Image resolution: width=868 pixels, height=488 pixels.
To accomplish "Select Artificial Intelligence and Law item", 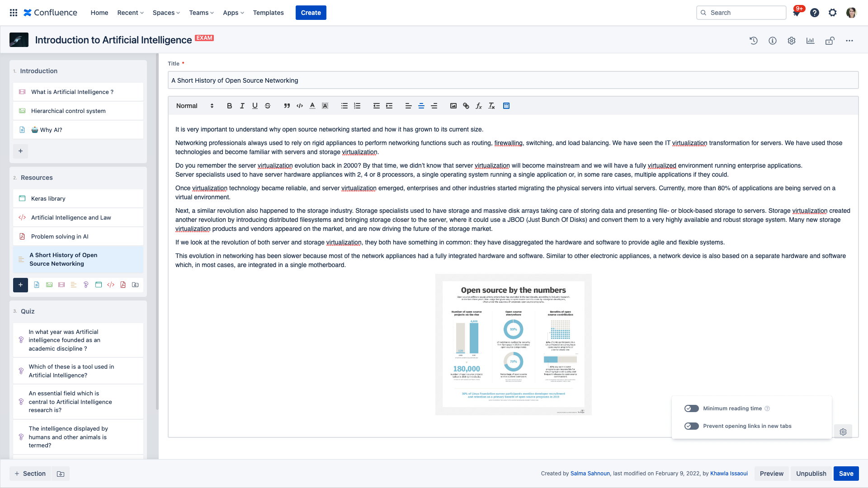I will pos(78,217).
